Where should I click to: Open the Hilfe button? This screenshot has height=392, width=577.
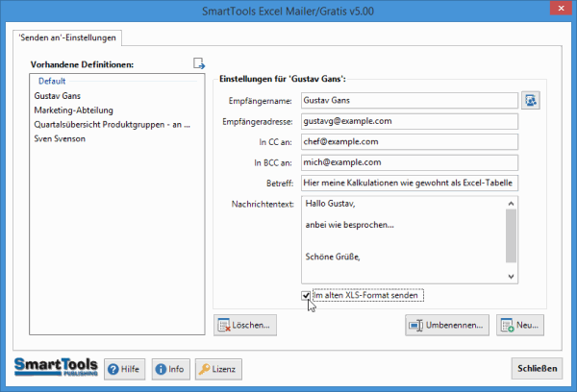[124, 369]
